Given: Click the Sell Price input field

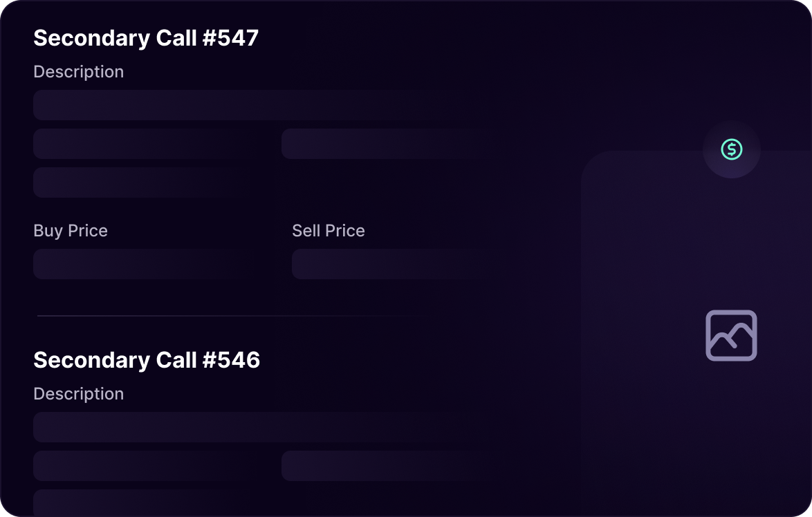Looking at the screenshot, I should coord(387,264).
